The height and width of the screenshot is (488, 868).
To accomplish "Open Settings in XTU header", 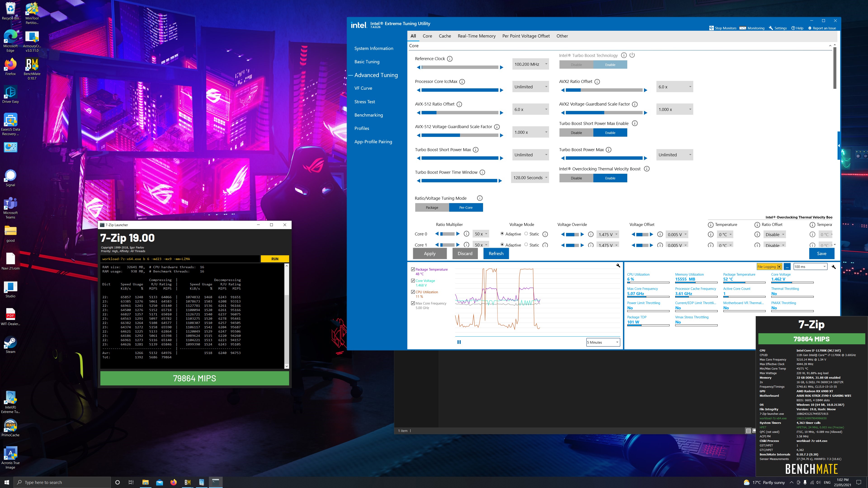I will click(x=778, y=28).
